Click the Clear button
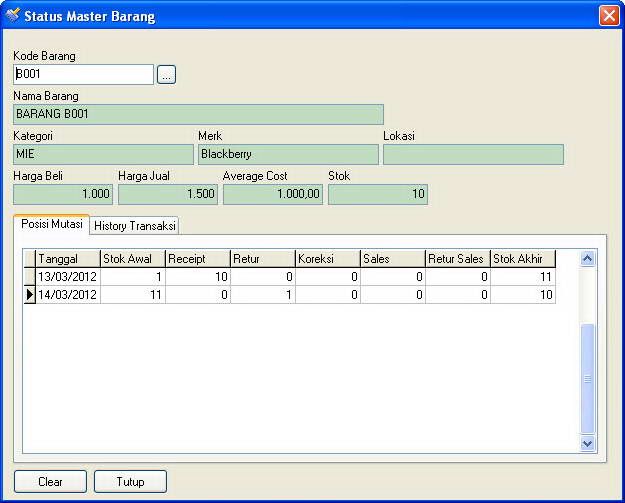625x503 pixels. [x=50, y=481]
